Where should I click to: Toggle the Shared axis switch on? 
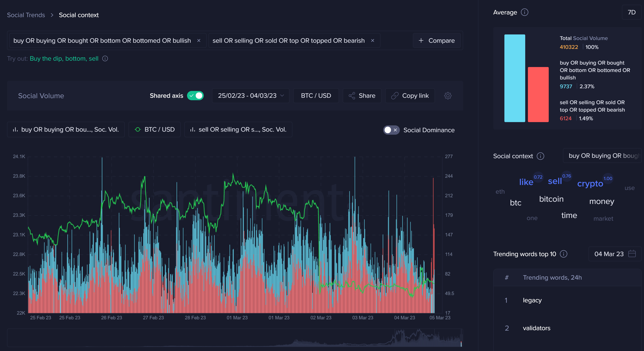(196, 95)
